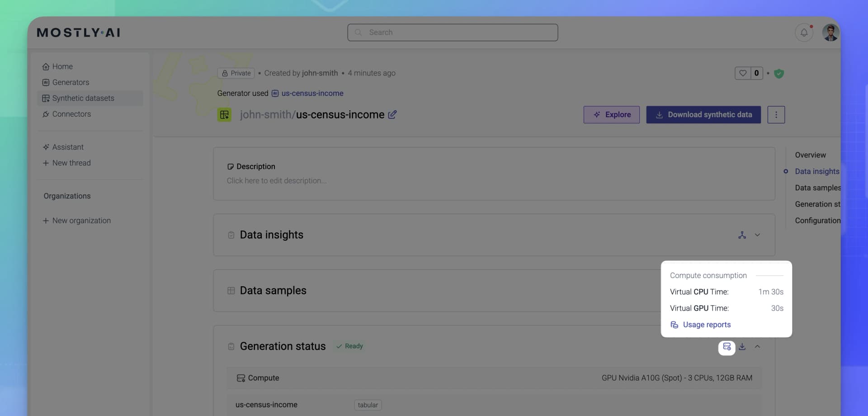Jump to Overview section in page navigation

[810, 155]
